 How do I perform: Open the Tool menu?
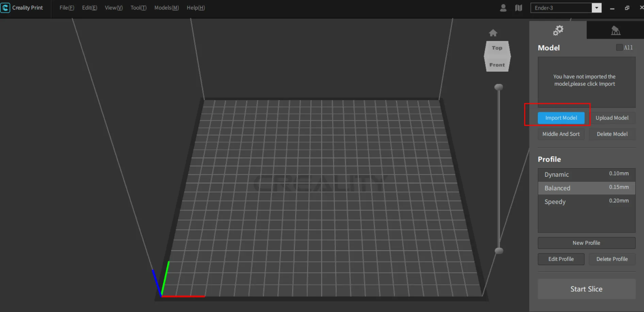pyautogui.click(x=138, y=8)
